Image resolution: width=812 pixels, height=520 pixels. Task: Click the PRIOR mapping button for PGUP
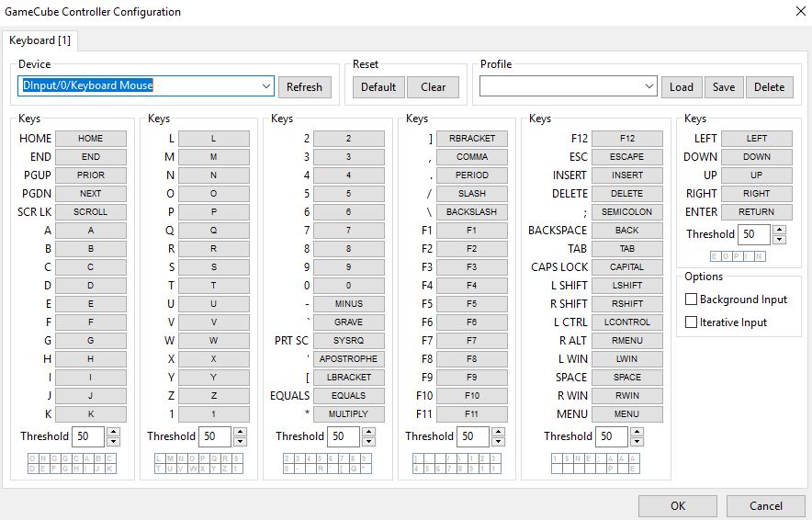pos(91,175)
